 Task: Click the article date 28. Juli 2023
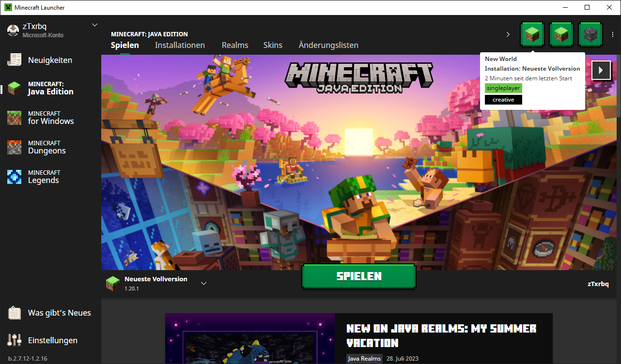pos(403,359)
